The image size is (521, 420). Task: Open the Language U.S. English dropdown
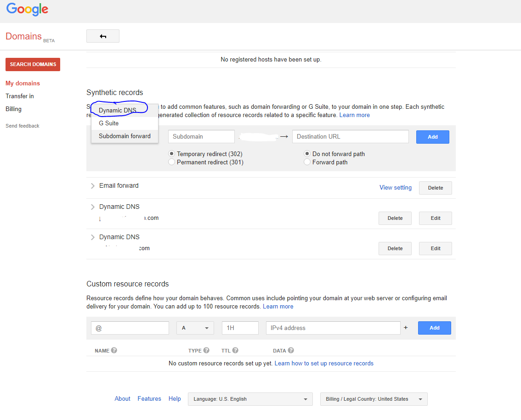250,399
